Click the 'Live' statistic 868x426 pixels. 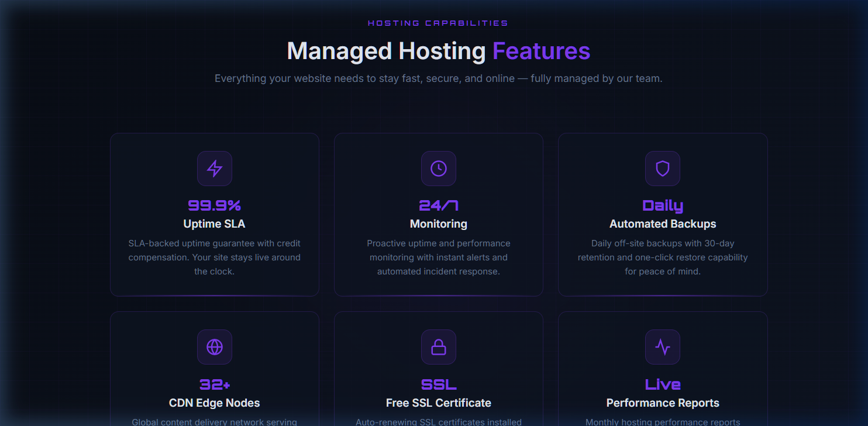point(663,384)
